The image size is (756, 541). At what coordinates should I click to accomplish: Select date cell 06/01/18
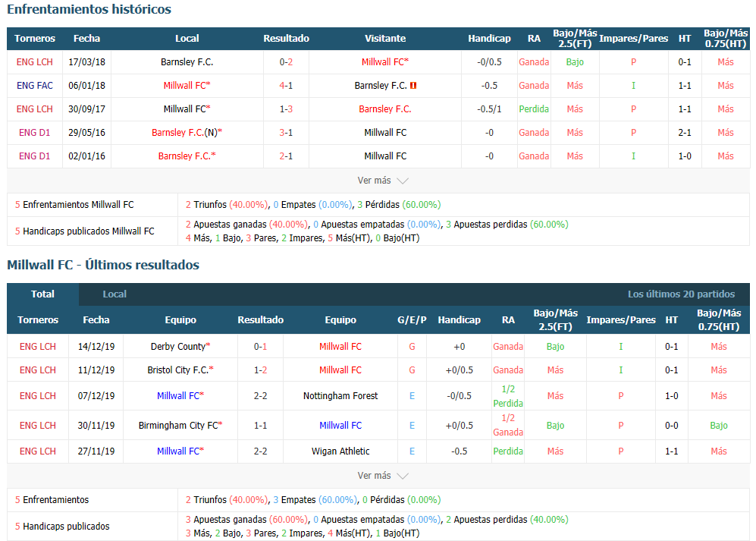pos(86,86)
